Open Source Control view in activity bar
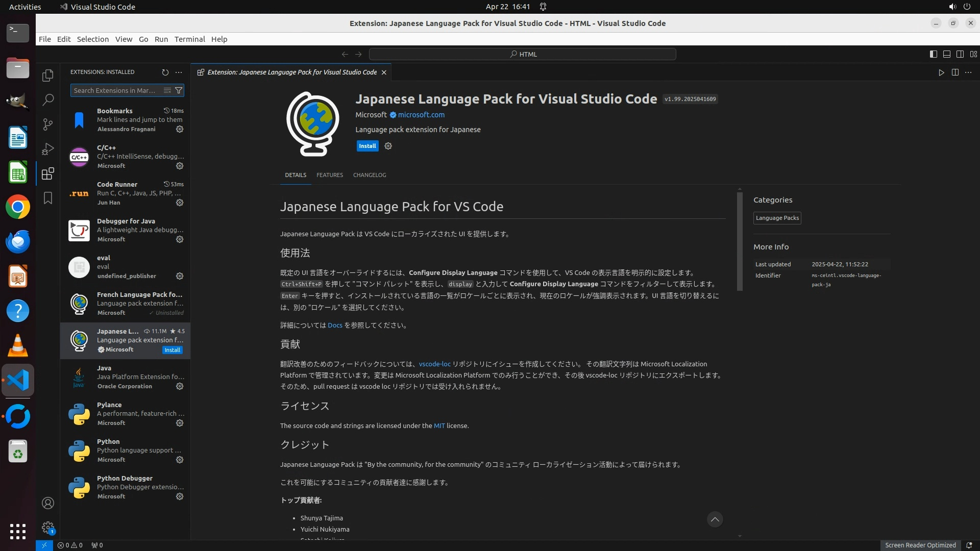Screen dimensions: 980x551 [x=48, y=124]
